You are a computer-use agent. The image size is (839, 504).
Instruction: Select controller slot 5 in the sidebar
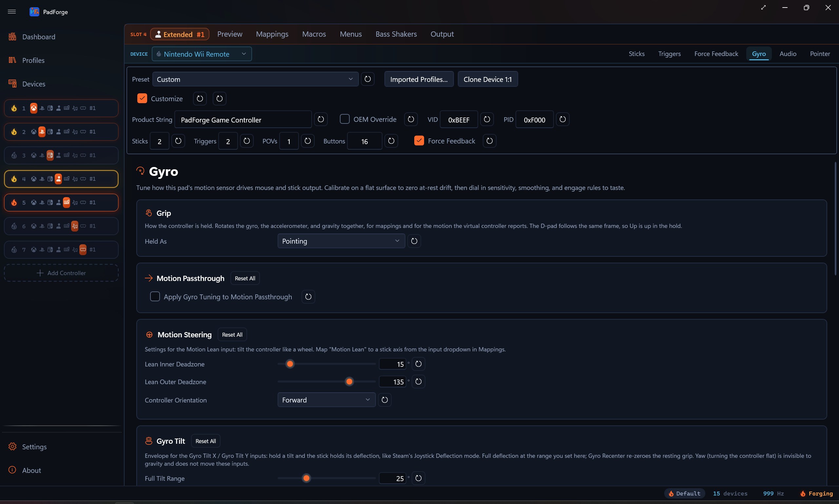[61, 202]
